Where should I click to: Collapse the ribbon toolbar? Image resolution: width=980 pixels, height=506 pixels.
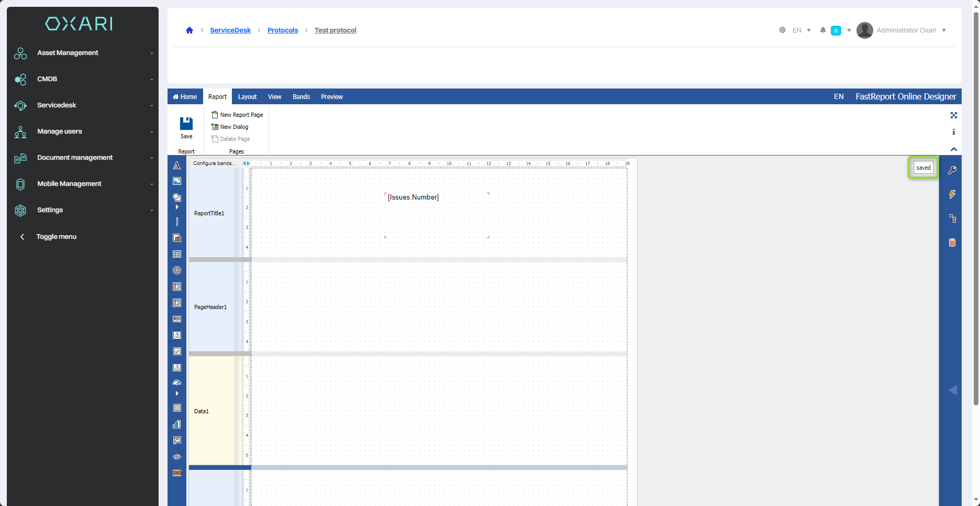point(954,149)
